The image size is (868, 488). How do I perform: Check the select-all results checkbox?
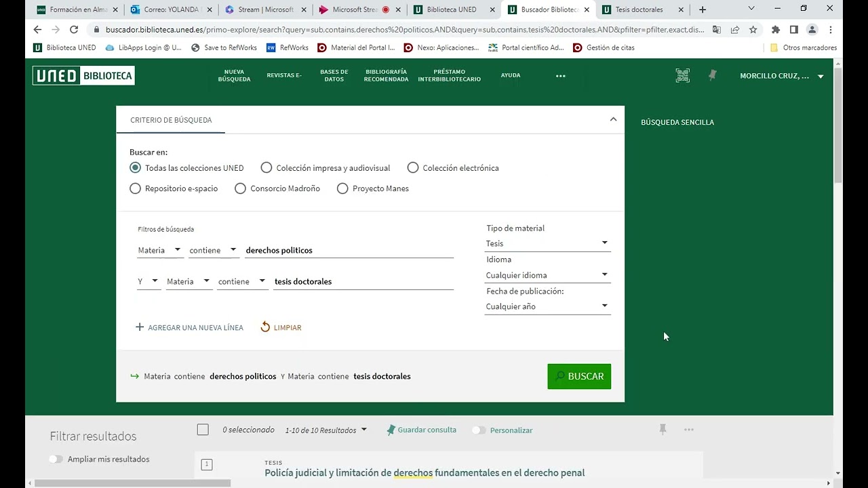click(x=203, y=430)
